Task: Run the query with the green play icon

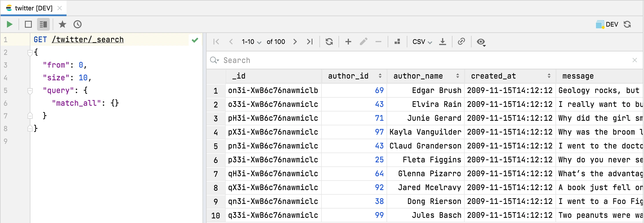Action: click(x=10, y=24)
